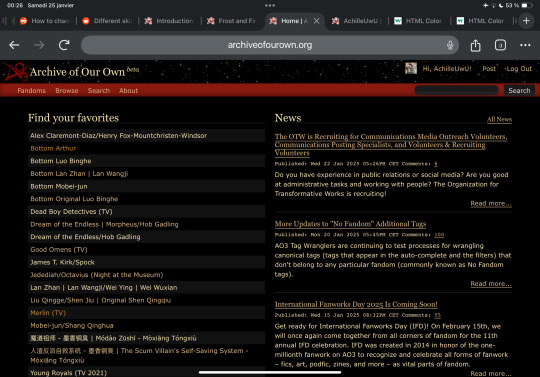Click the browser forward arrow

click(x=39, y=45)
